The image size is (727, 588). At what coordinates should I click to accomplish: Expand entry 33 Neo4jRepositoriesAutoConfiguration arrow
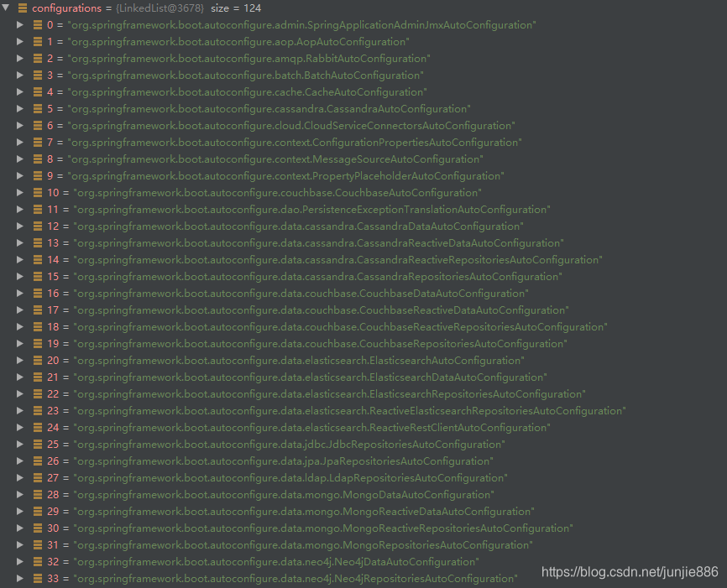tap(20, 578)
